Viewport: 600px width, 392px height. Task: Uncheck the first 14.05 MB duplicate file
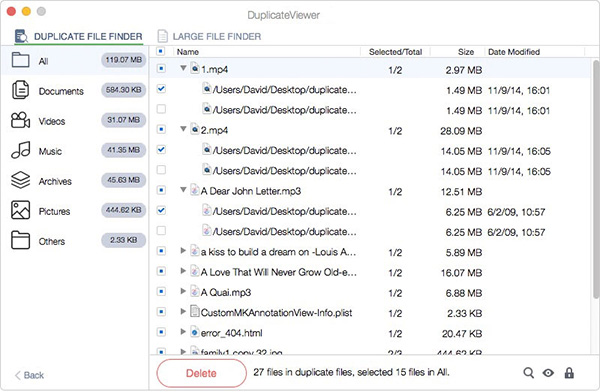[161, 150]
